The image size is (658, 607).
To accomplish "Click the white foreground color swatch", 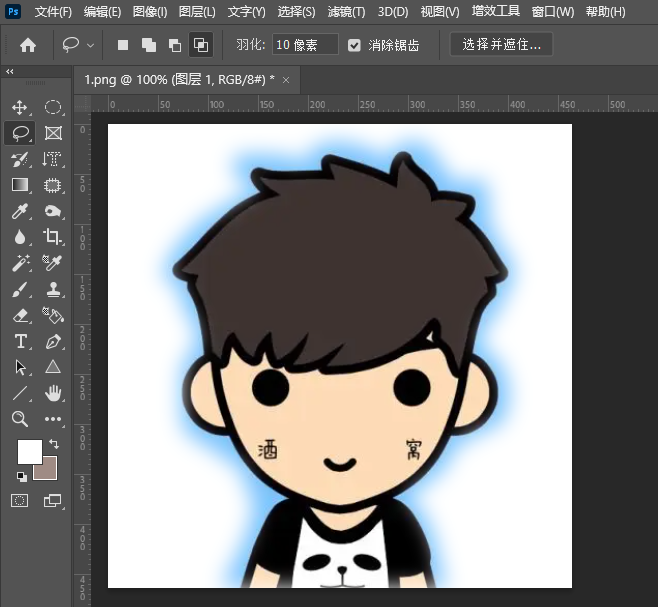I will [29, 452].
